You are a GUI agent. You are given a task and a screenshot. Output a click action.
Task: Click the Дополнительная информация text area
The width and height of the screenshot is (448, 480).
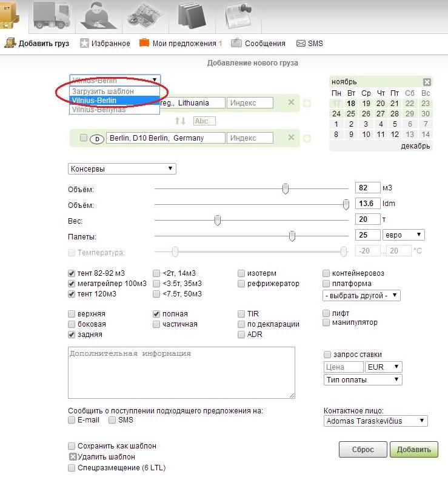tap(181, 373)
